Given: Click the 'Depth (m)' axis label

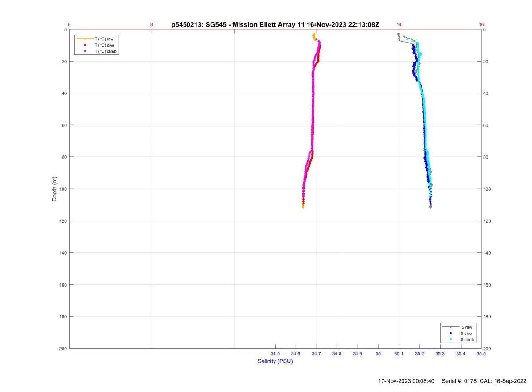Looking at the screenshot, I should click(x=55, y=189).
